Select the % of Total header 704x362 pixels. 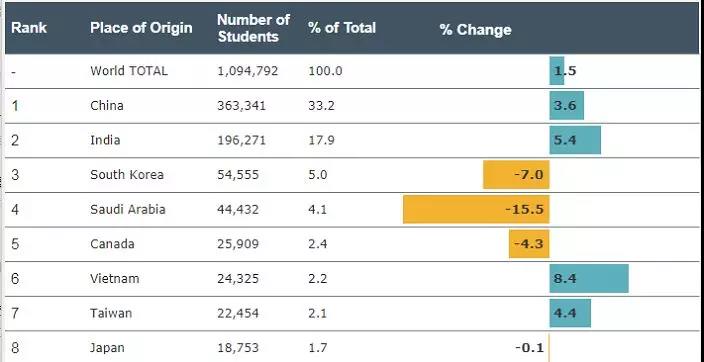coord(342,28)
